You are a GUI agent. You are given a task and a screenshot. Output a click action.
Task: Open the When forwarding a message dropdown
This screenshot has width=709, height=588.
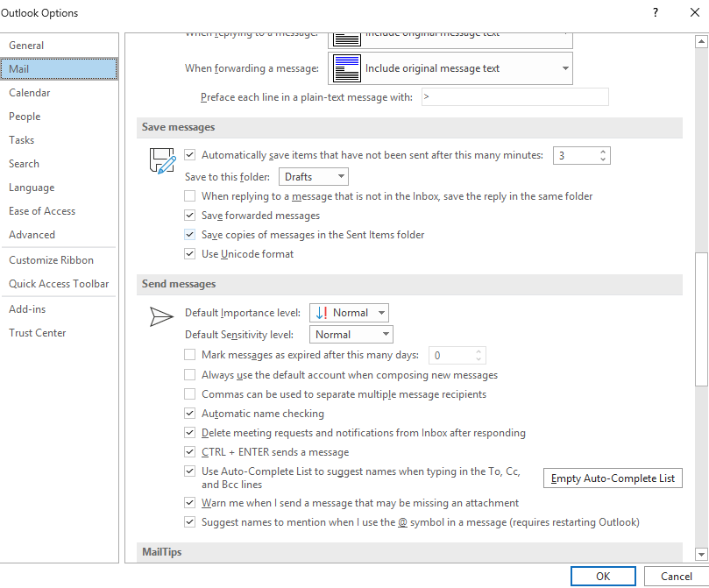coord(450,68)
